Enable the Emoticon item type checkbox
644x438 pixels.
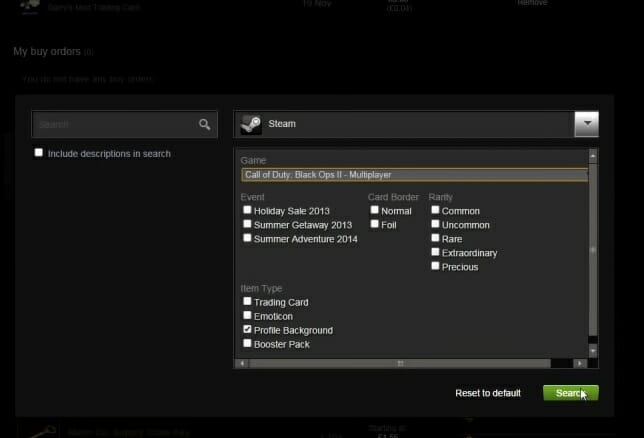(x=247, y=315)
